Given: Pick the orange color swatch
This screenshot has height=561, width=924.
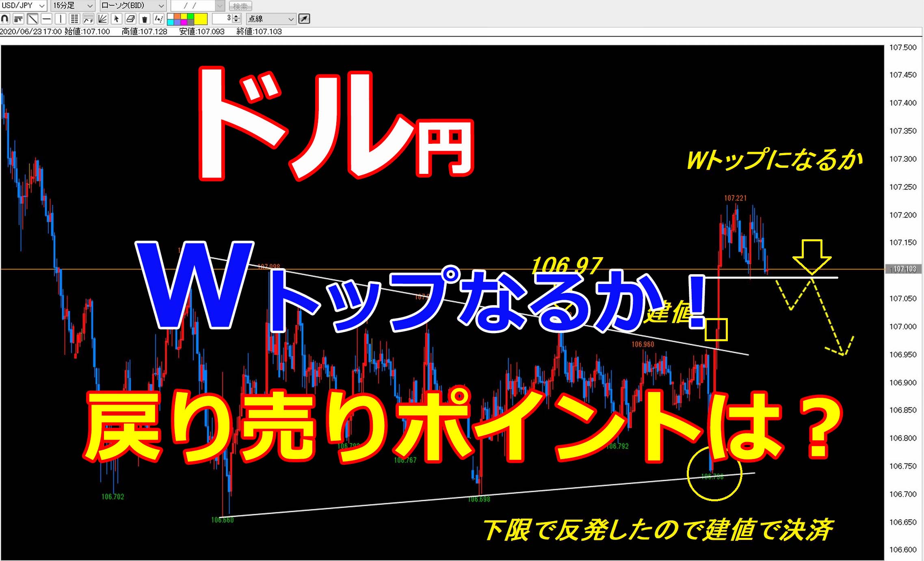Looking at the screenshot, I should click(177, 16).
